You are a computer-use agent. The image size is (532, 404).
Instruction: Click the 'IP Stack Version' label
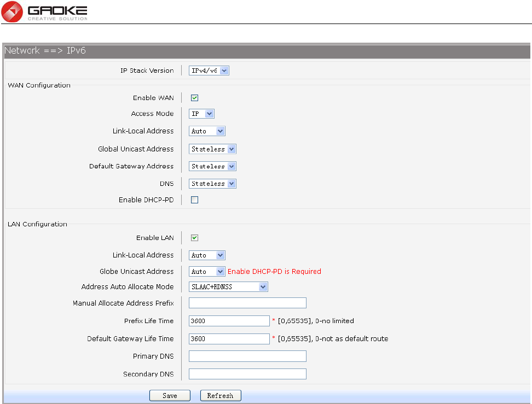tap(147, 71)
